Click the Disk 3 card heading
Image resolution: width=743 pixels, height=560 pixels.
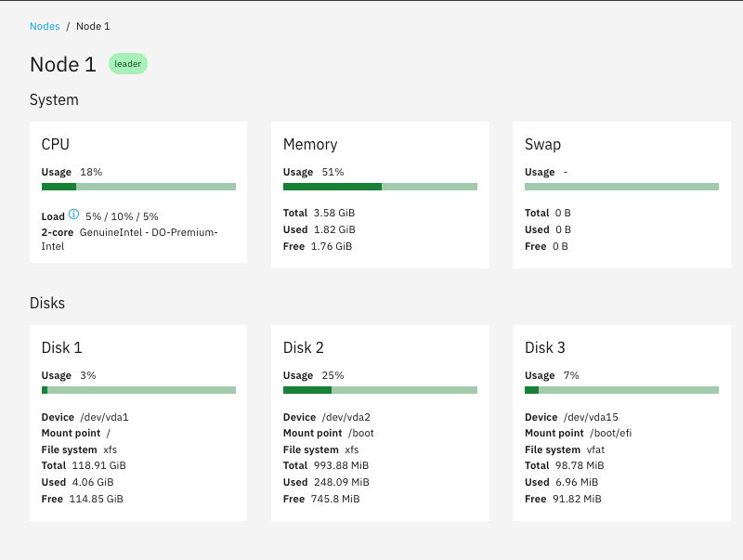545,347
